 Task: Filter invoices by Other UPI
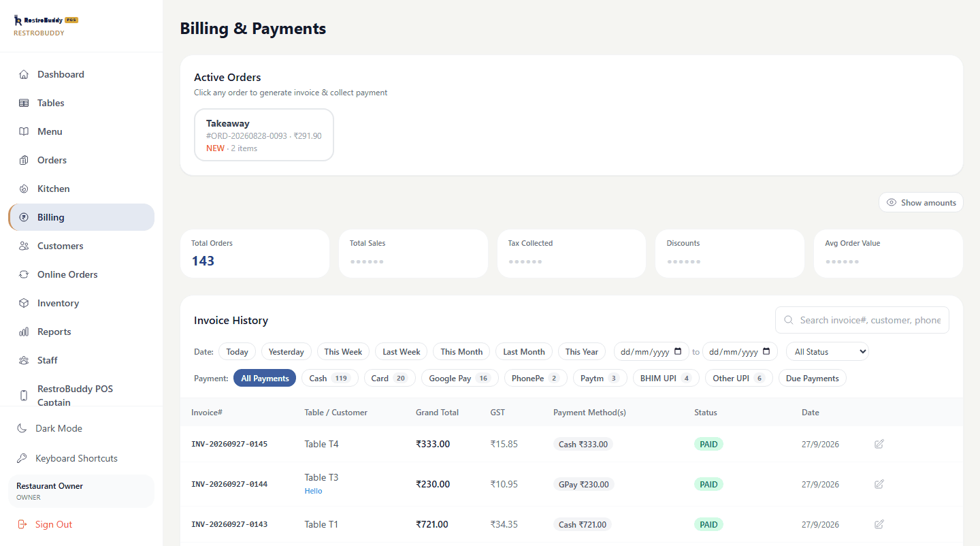738,378
